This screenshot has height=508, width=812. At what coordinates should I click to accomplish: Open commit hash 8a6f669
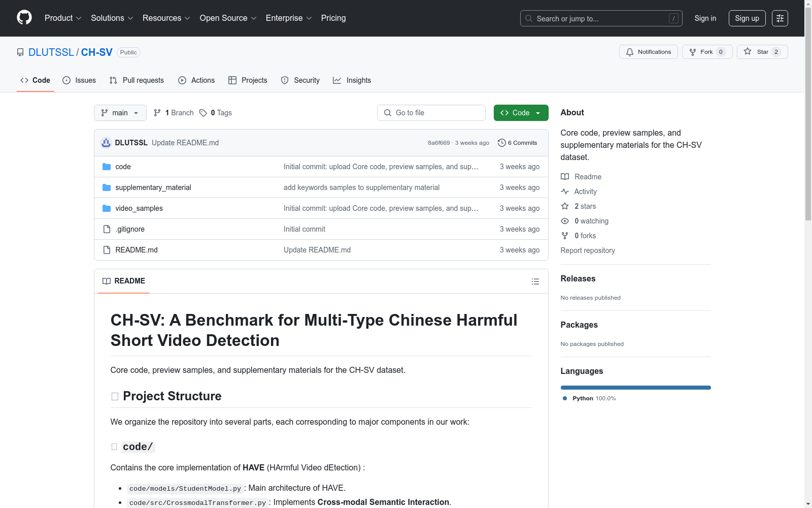[x=439, y=143]
